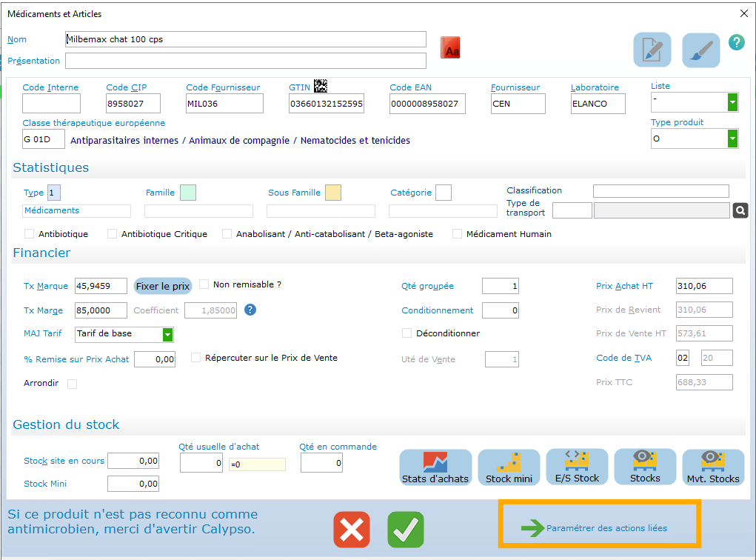Image resolution: width=756 pixels, height=560 pixels.
Task: Click the red Aa font icon
Action: 450,47
